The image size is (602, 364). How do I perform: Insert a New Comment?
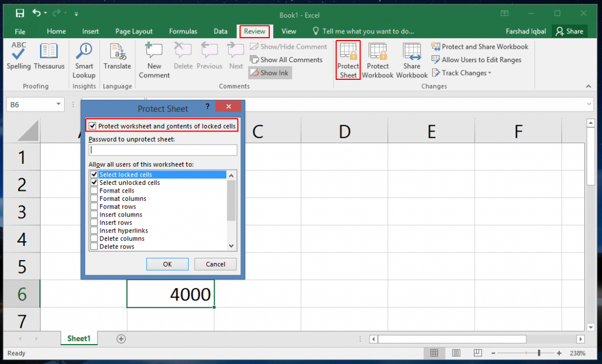153,59
